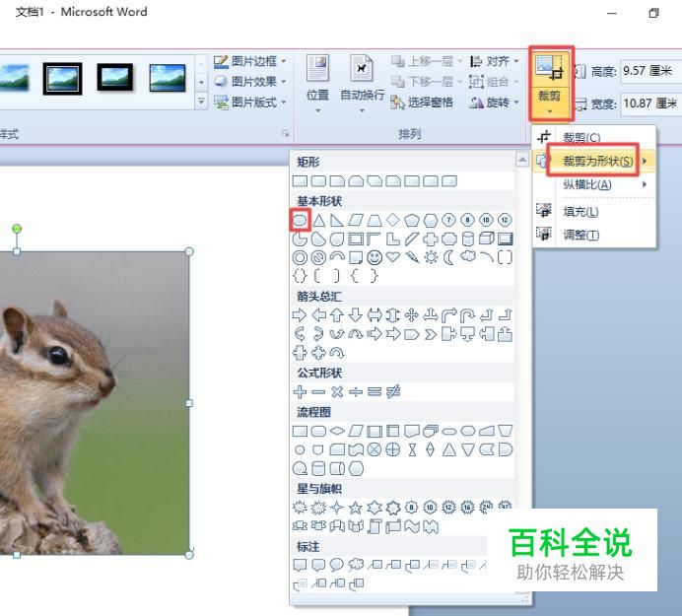Choose the lightning bolt shape
Screen dimensions: 682x616
pos(411,257)
